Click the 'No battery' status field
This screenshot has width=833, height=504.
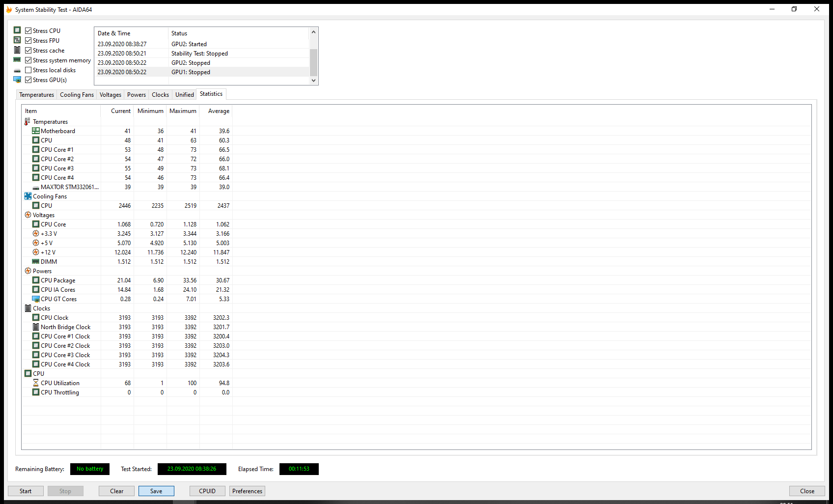tap(90, 469)
